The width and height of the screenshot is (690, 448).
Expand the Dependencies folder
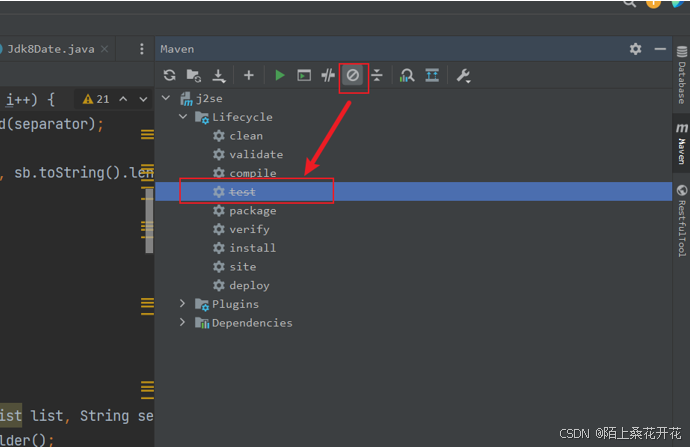(x=183, y=322)
